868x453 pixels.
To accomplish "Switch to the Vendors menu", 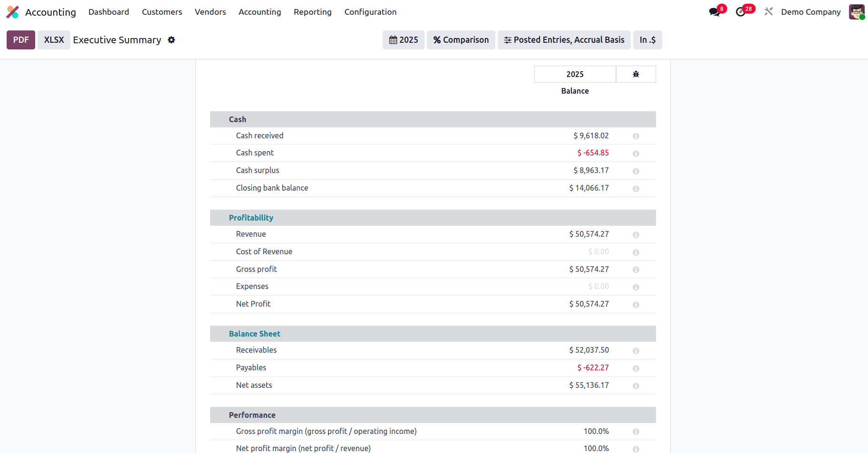I will pyautogui.click(x=210, y=12).
